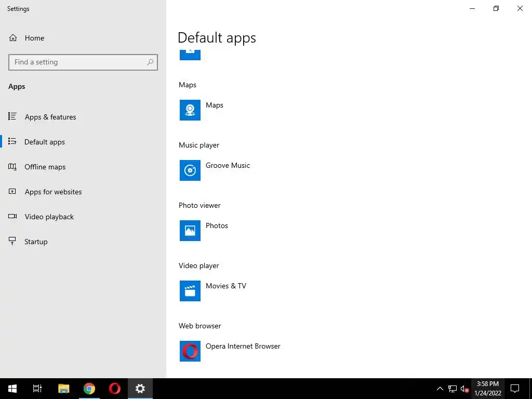532x399 pixels.
Task: Click the Offline maps sidebar icon
Action: [12, 167]
